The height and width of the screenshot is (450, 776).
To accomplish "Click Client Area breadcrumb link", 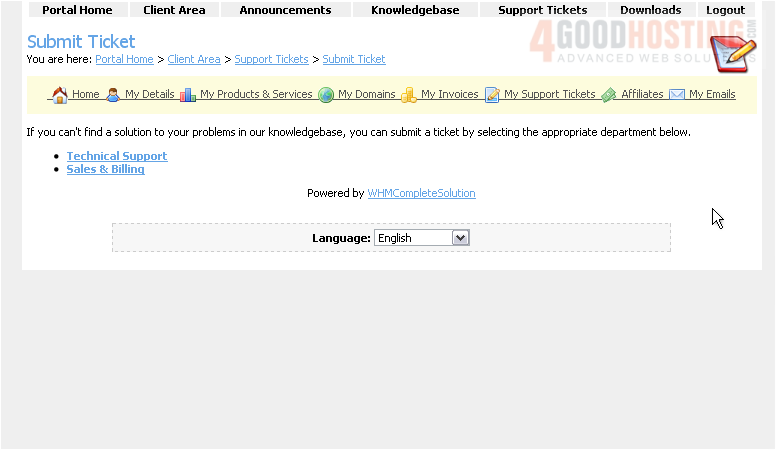I will coord(194,59).
